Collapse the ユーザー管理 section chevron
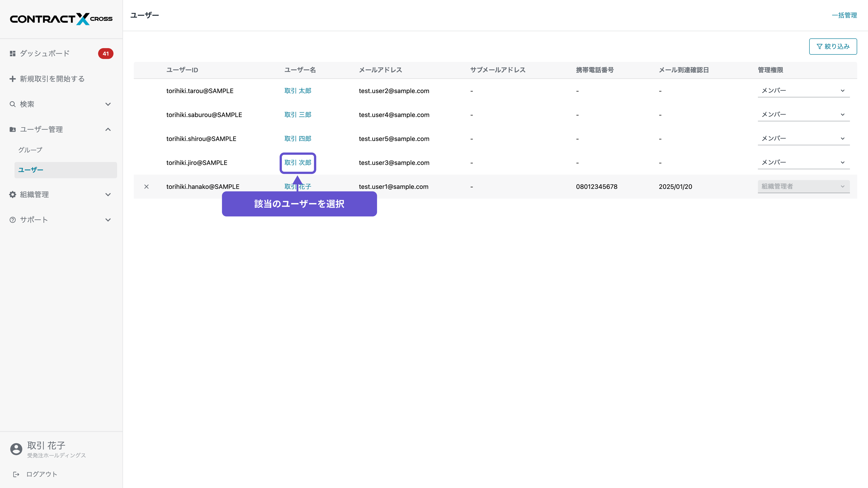Image resolution: width=868 pixels, height=488 pixels. (x=108, y=129)
